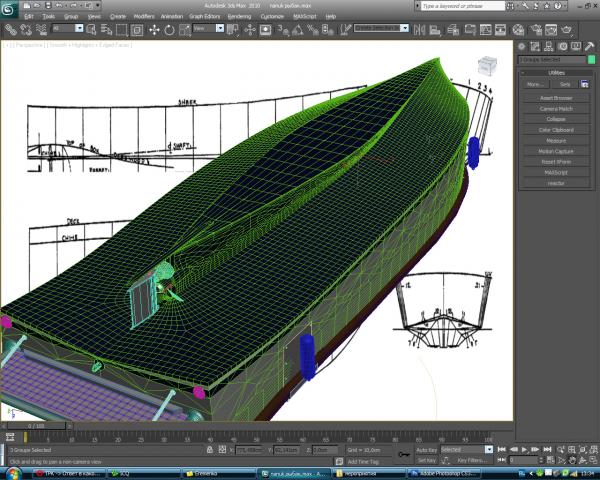Open the Group menu
Screen dimensions: 600x480
71,16
